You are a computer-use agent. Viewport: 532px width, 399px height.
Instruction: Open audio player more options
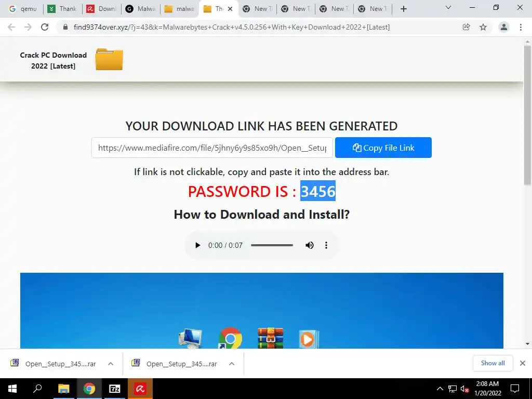(x=326, y=245)
